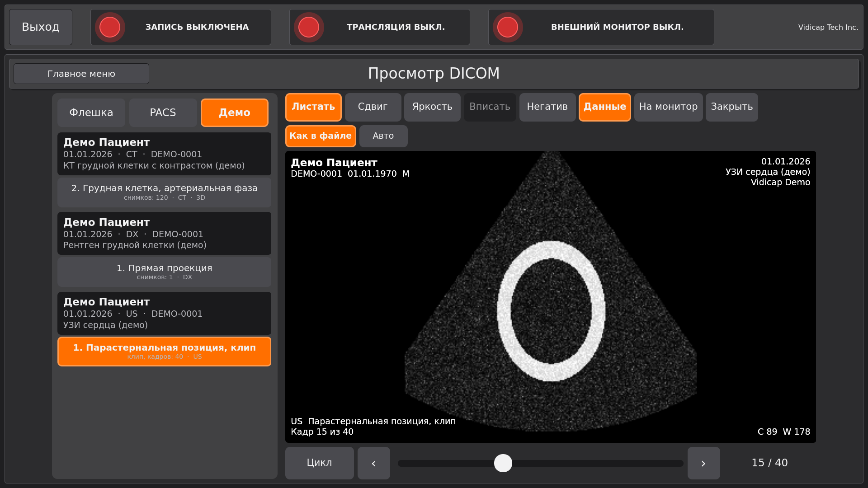Select the Яркость brightness tool
Screen dimensions: 868x488
(432, 107)
